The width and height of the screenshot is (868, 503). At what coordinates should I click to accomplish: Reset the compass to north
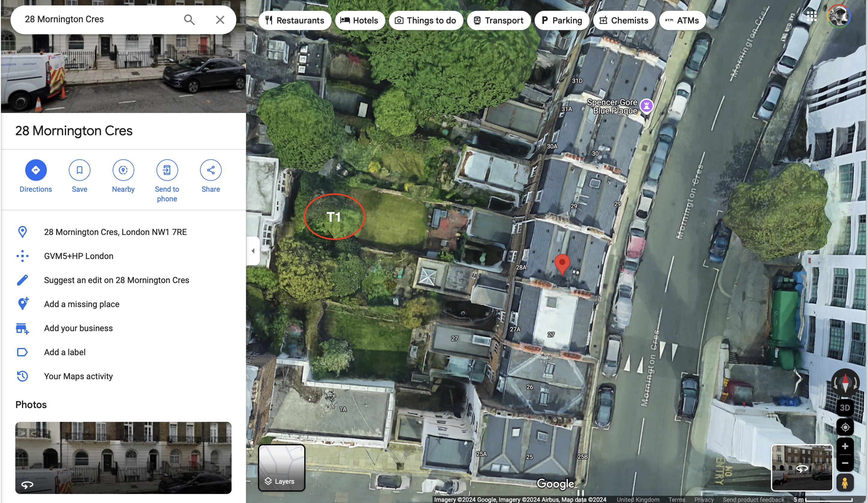tap(845, 383)
